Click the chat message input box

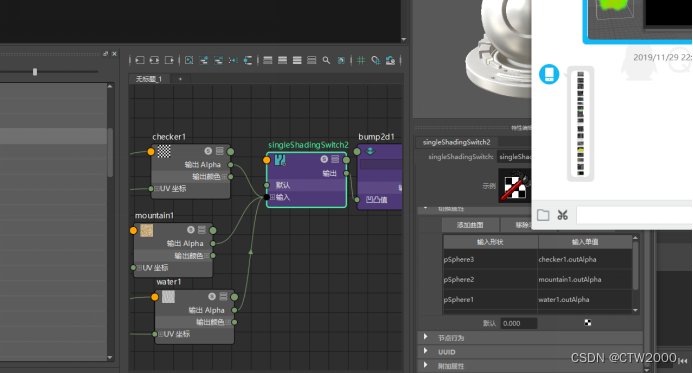point(634,216)
